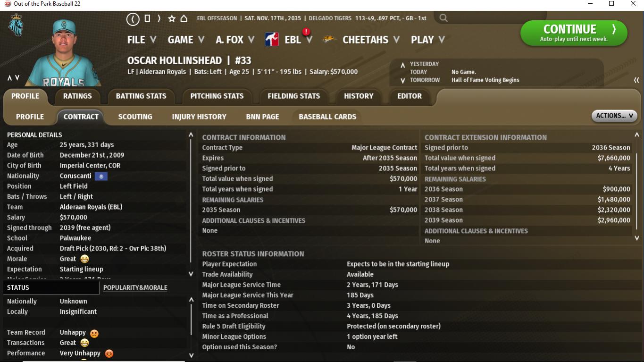Screen dimensions: 644x362
Task: Switch to the top-level PROFILE tab
Action: point(25,96)
